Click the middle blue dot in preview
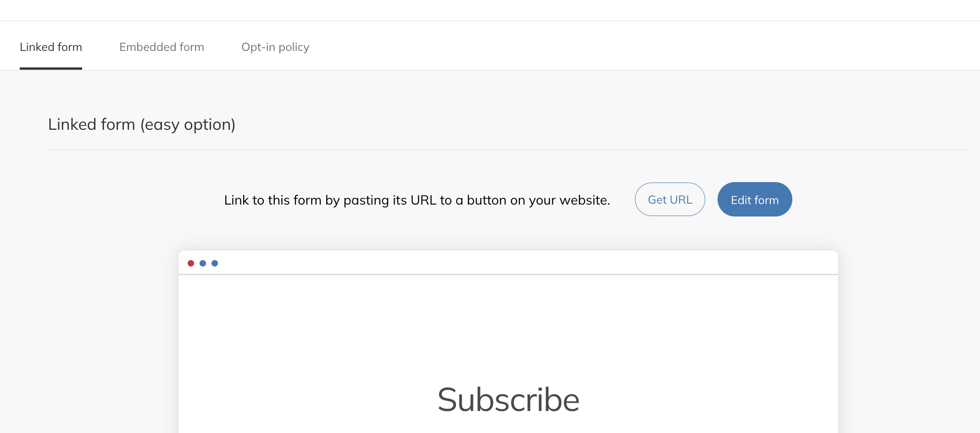Screen dimensions: 980x433 203,263
